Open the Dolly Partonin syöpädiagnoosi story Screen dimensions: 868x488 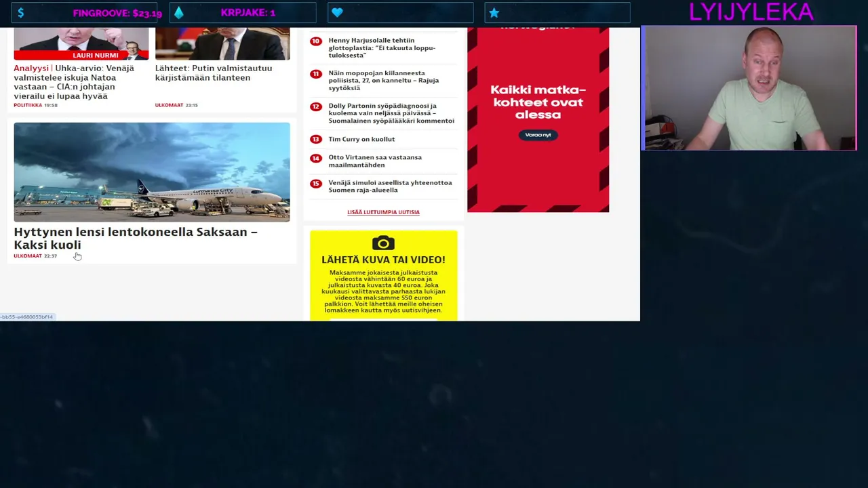click(x=391, y=113)
